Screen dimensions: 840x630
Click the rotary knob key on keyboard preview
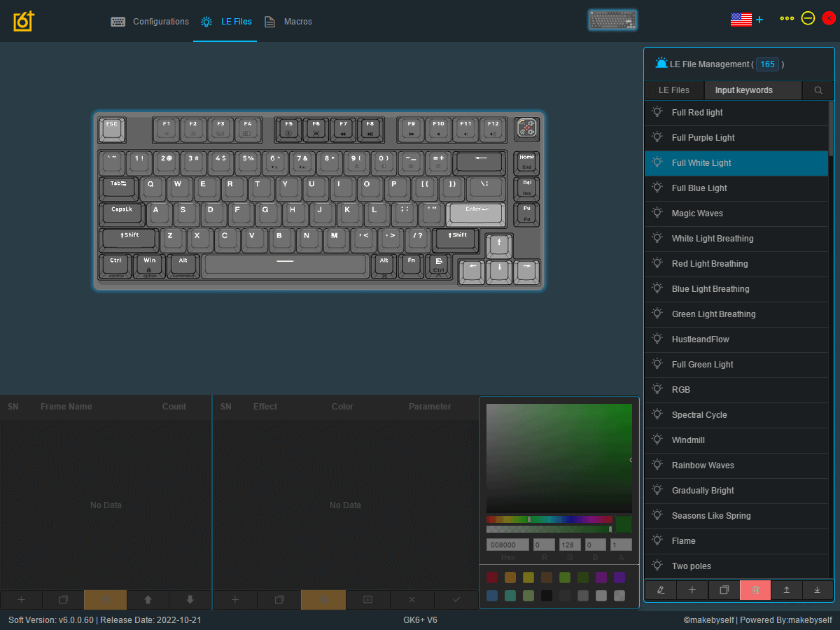point(528,128)
